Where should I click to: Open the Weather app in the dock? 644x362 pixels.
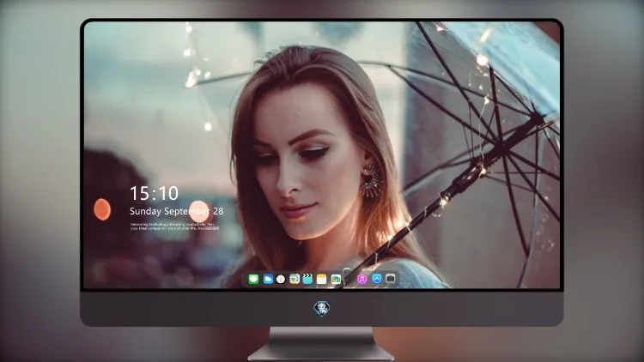pyautogui.click(x=267, y=279)
